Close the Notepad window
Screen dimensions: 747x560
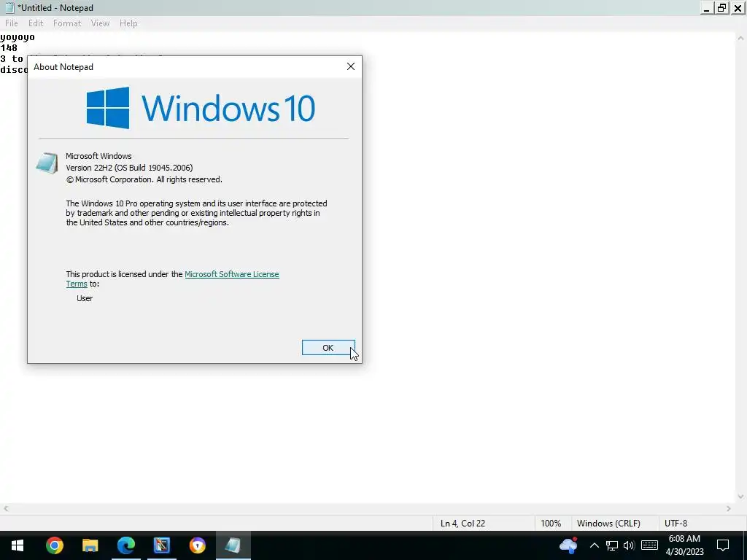pos(738,7)
